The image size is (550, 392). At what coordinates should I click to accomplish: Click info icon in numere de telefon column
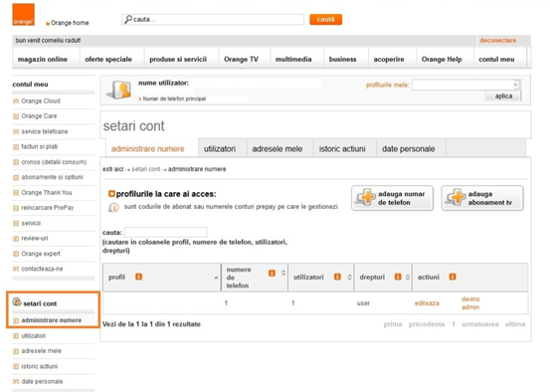[272, 273]
